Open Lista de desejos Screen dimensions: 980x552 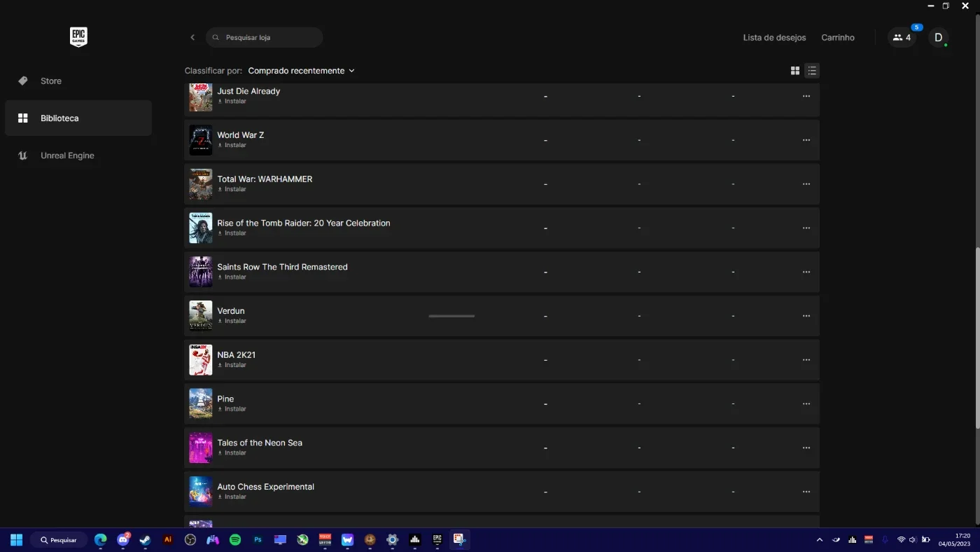point(774,38)
